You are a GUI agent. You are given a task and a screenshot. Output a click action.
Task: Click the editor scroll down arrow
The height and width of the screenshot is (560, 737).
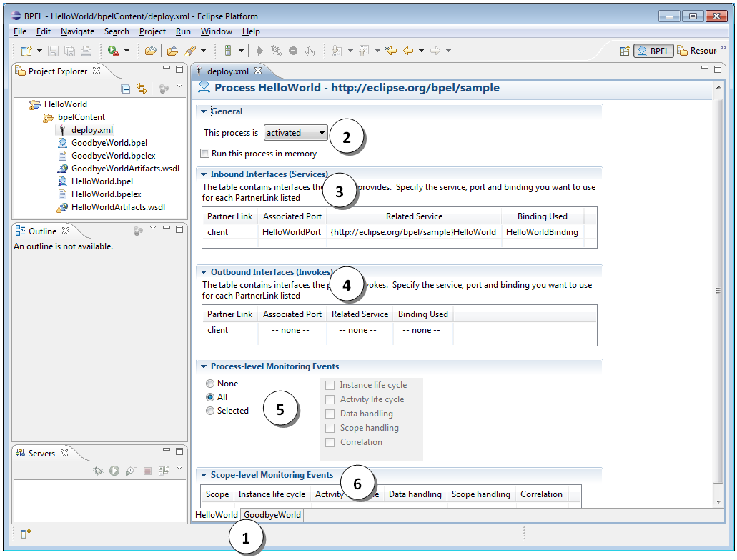pos(718,501)
